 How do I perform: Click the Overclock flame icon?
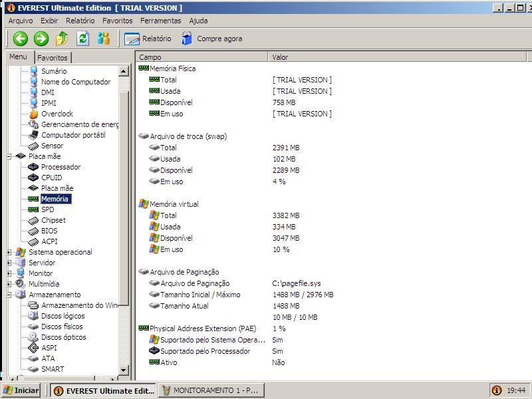pyautogui.click(x=33, y=114)
